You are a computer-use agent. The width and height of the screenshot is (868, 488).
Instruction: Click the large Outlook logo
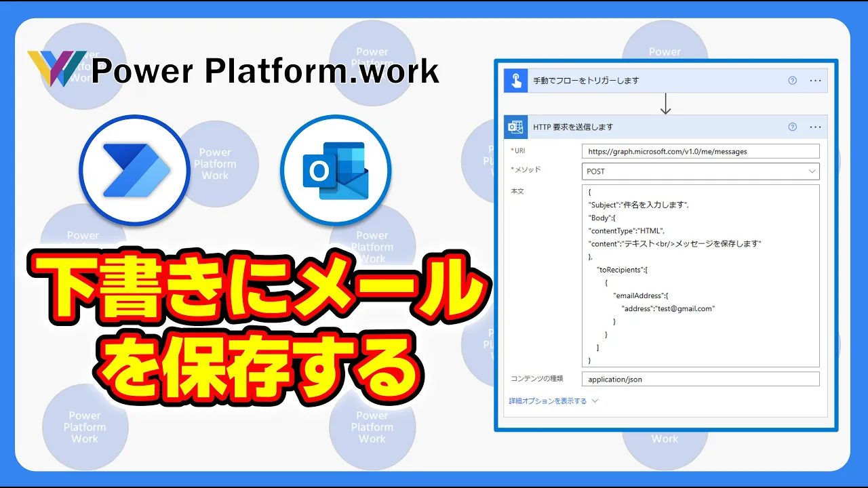pyautogui.click(x=336, y=170)
